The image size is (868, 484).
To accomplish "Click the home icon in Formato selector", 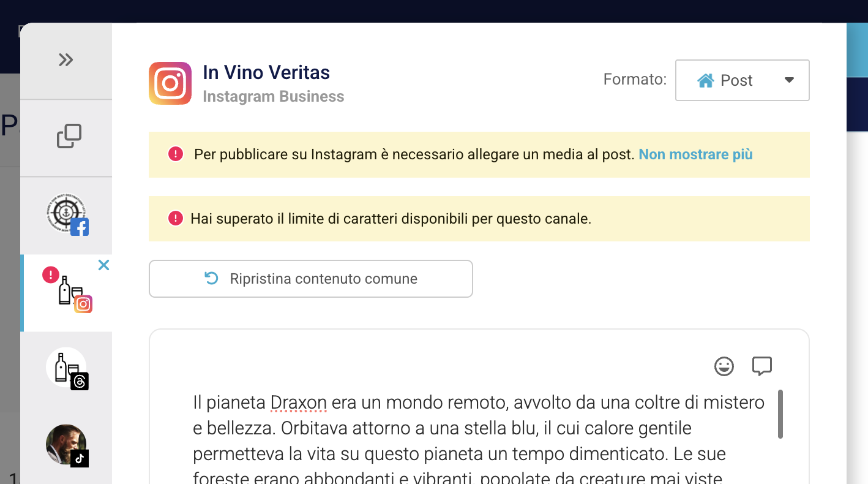I will [706, 80].
